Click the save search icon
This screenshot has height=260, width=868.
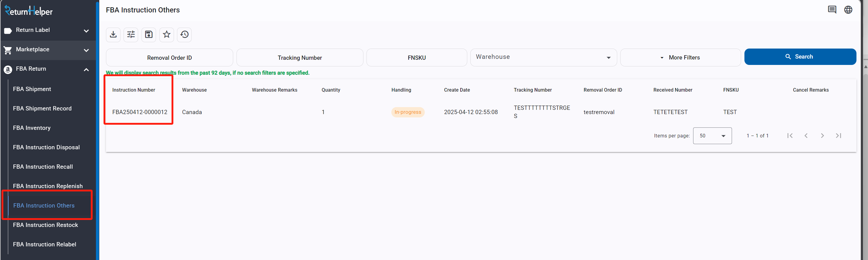148,35
